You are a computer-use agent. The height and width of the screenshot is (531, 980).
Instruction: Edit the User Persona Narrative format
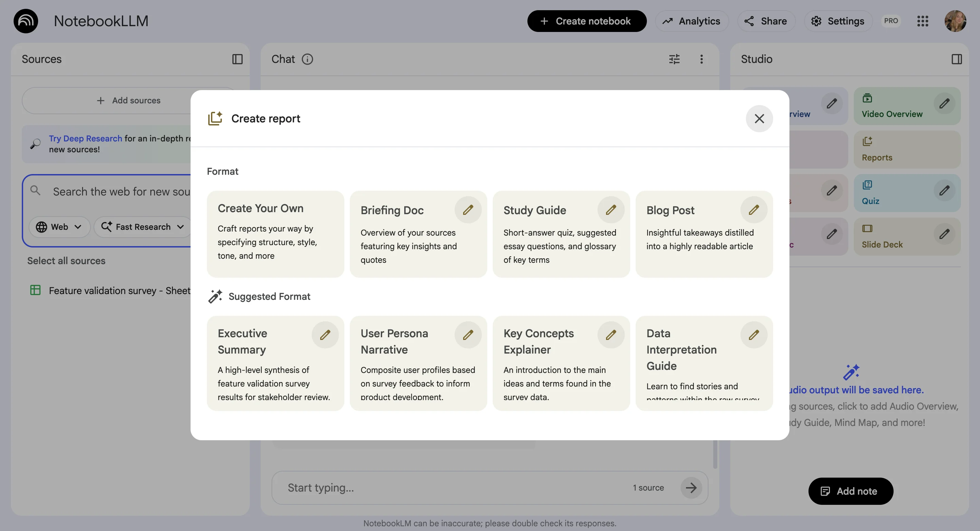[x=468, y=335]
